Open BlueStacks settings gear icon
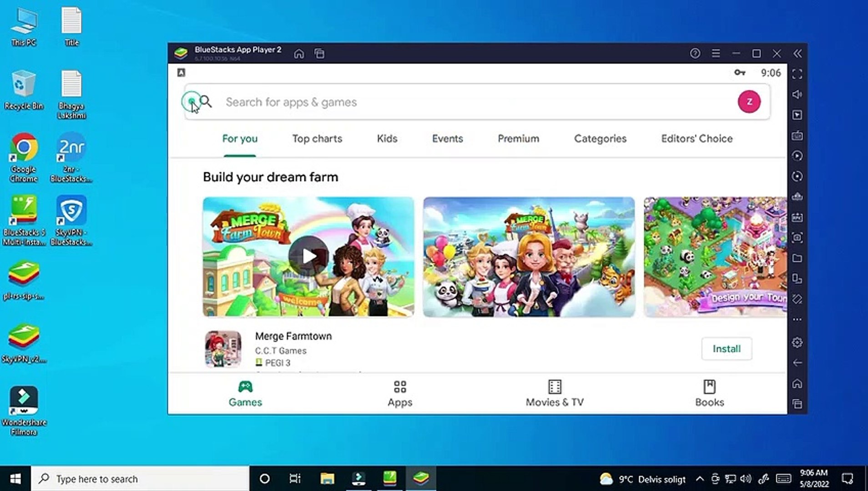The height and width of the screenshot is (491, 868). 797,342
